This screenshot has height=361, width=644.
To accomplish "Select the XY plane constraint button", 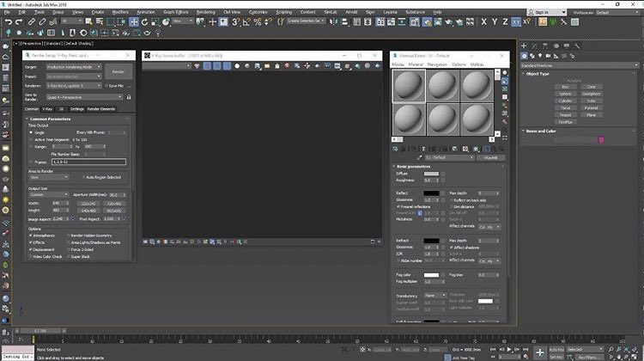I will pos(516,21).
